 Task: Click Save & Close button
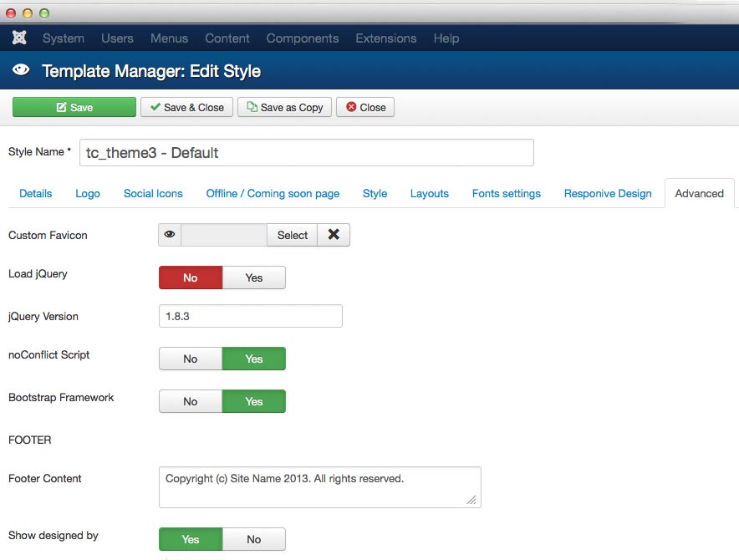click(x=186, y=107)
